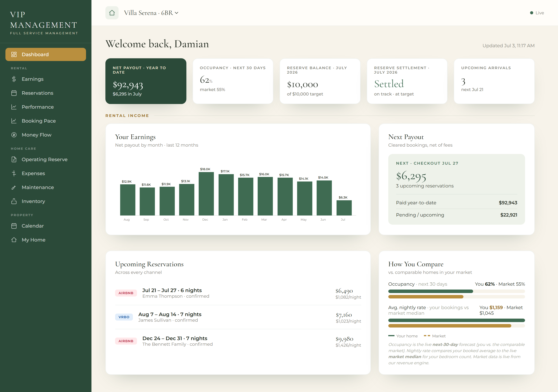
Task: Click the Market legend dashed swatch
Action: coord(427,336)
